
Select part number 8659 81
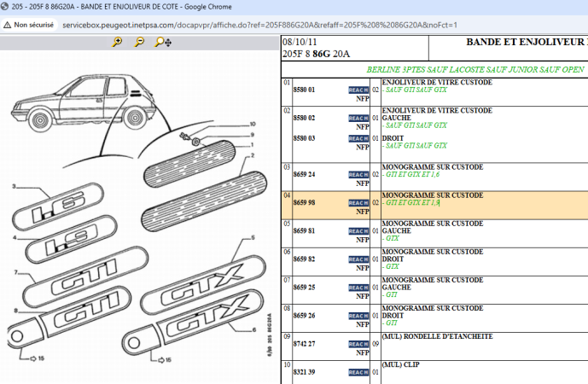tap(305, 230)
